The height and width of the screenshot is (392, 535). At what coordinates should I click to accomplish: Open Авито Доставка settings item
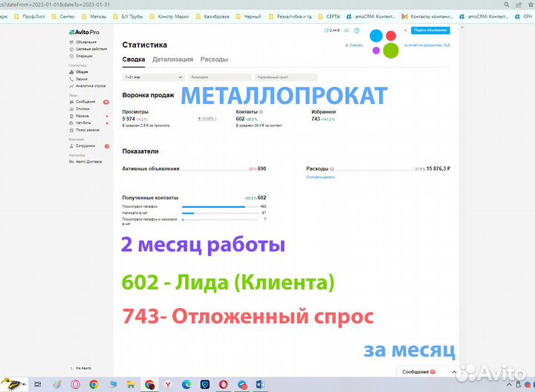(85, 162)
